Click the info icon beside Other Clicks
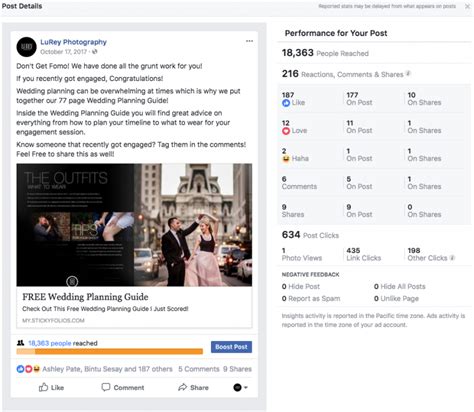 (x=452, y=258)
